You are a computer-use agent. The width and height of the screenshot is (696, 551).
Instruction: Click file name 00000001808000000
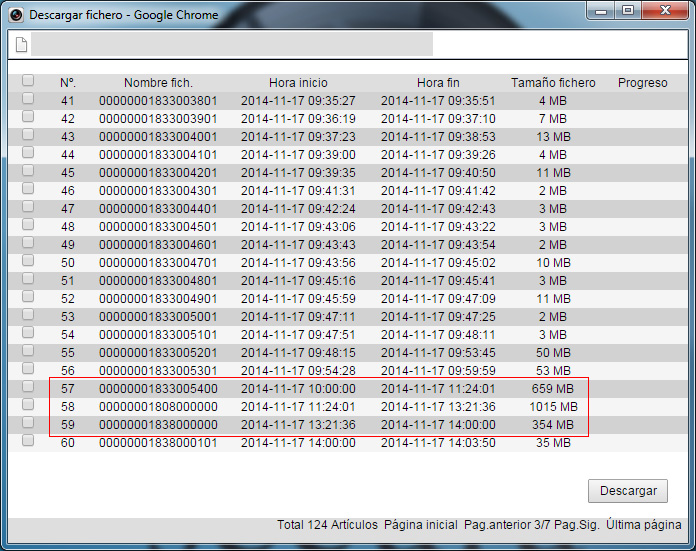[x=158, y=407]
